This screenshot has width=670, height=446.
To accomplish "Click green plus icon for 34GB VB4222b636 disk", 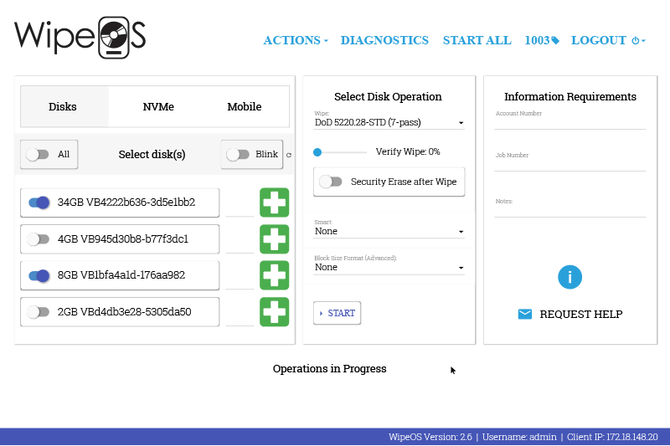I will (x=274, y=202).
